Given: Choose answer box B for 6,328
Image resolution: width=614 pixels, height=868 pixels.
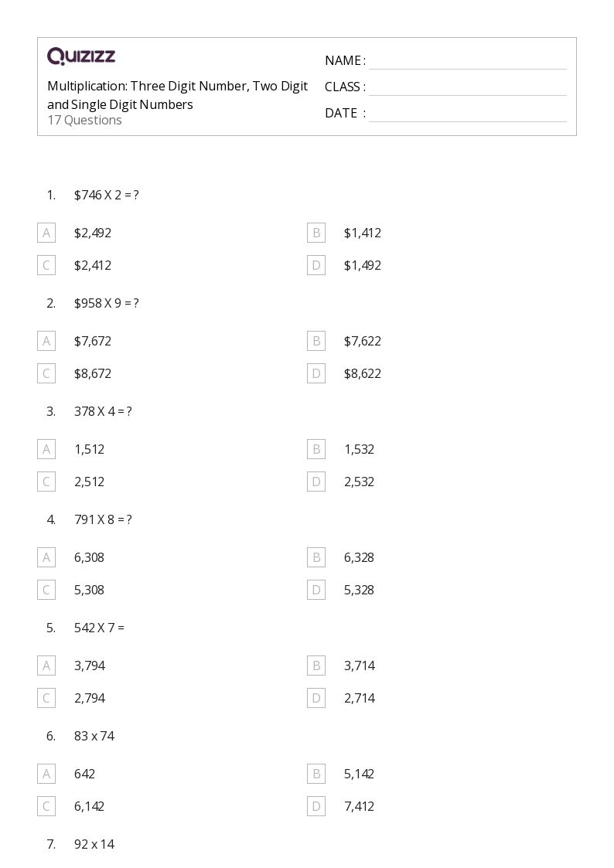Looking at the screenshot, I should [x=316, y=557].
